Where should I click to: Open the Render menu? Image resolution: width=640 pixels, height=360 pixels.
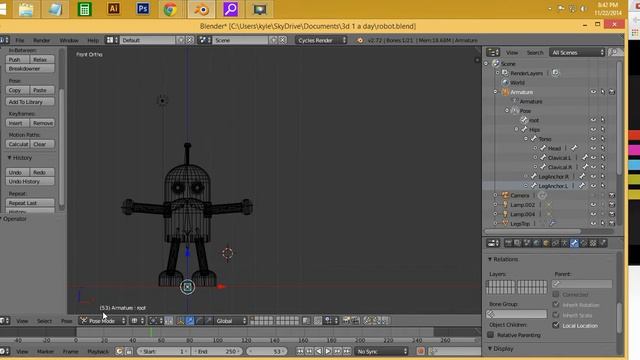coord(41,40)
